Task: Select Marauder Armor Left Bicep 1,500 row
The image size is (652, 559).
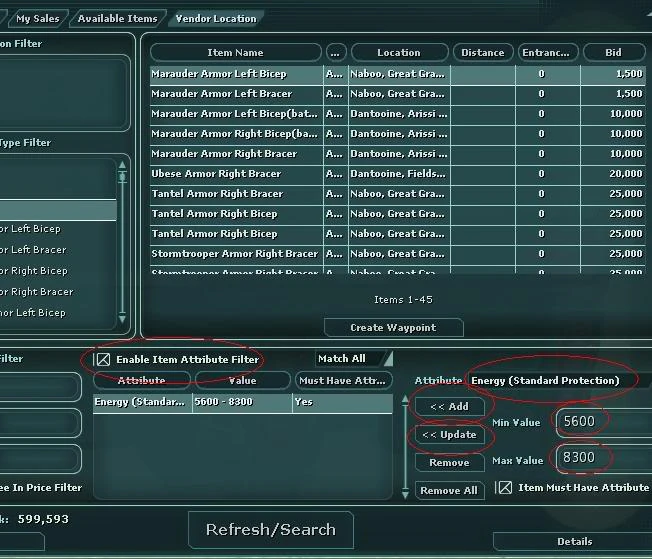Action: coord(398,74)
